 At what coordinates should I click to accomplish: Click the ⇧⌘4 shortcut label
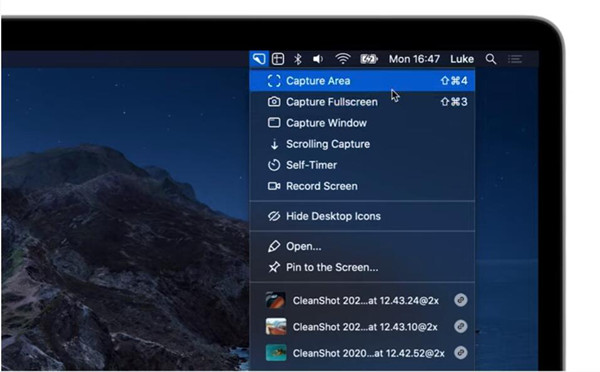pos(454,81)
